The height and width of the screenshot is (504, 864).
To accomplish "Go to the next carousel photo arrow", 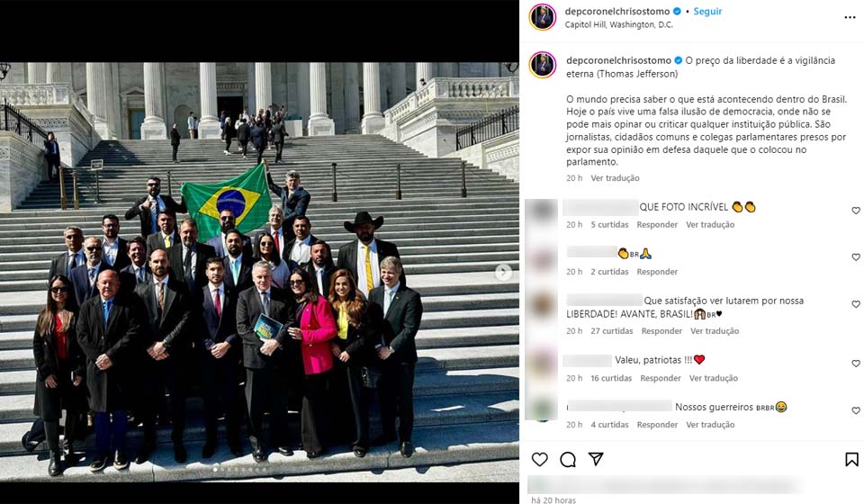I will [x=503, y=272].
